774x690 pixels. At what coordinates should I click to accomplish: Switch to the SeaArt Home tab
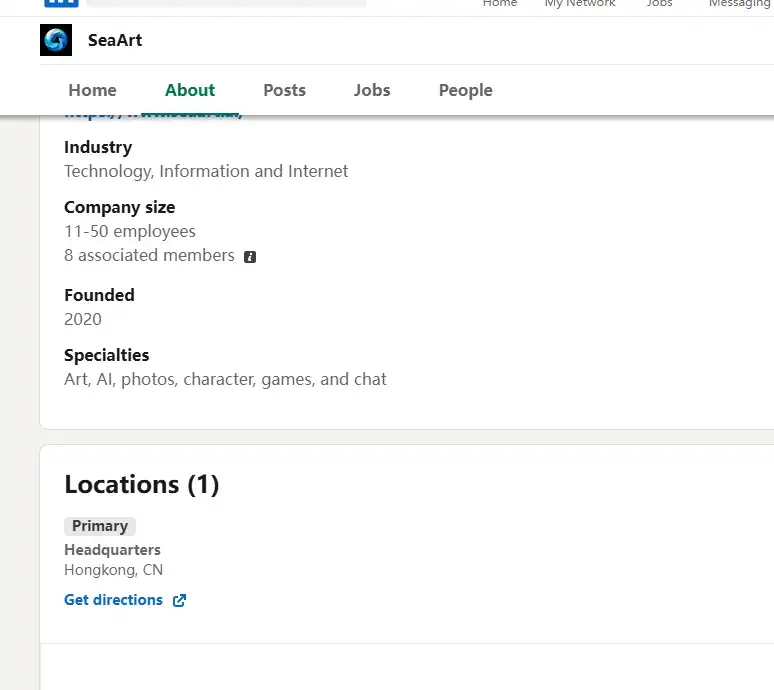(x=92, y=90)
